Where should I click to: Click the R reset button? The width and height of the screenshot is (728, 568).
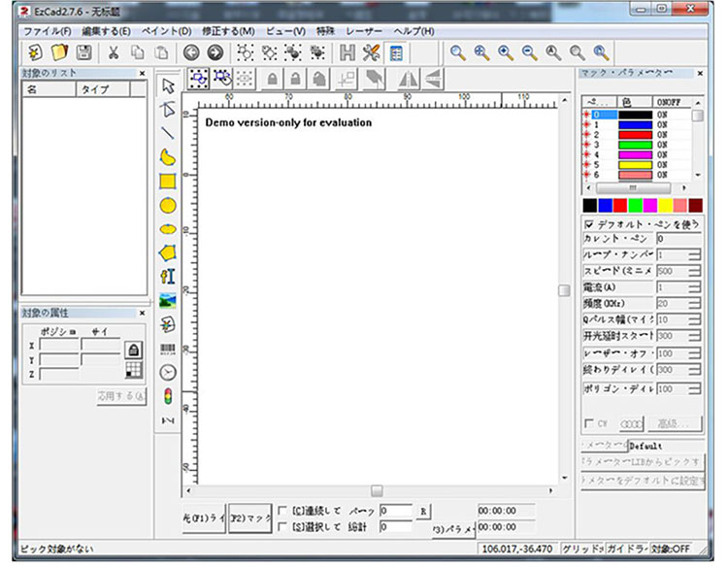[x=423, y=511]
